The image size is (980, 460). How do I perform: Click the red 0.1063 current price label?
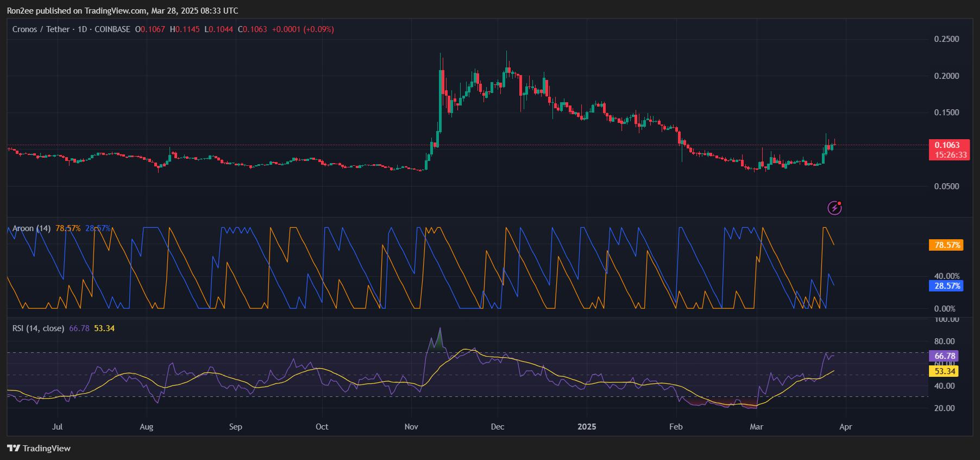[x=947, y=145]
